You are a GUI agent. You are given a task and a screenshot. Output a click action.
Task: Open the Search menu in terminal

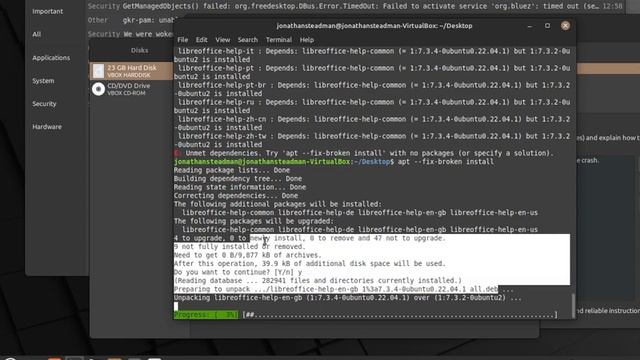point(248,40)
